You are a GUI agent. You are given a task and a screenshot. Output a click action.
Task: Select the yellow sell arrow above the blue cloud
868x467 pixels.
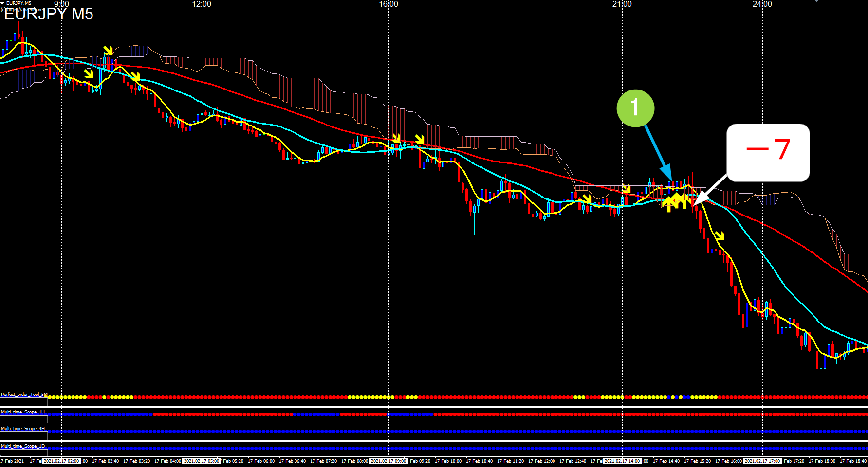click(108, 50)
